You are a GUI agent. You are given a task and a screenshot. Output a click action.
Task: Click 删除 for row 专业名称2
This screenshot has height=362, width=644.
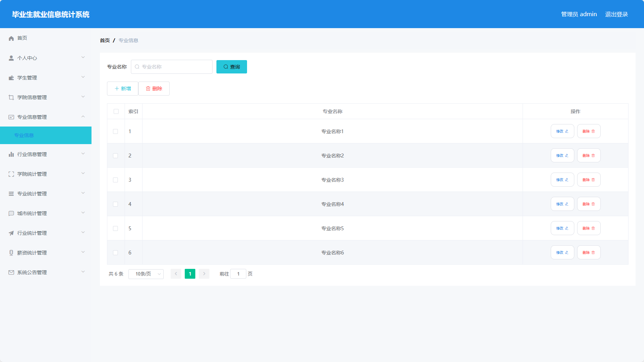(x=589, y=155)
